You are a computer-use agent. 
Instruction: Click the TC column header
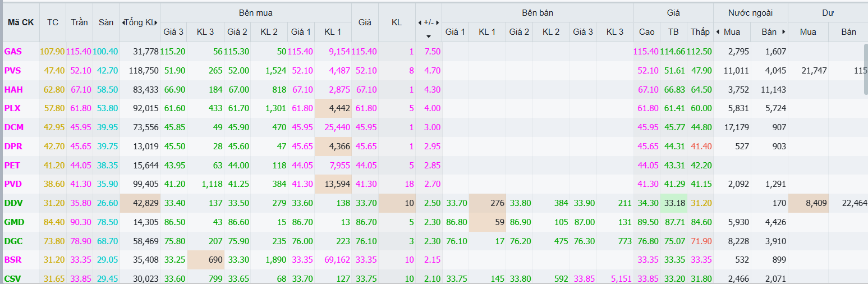click(x=53, y=22)
